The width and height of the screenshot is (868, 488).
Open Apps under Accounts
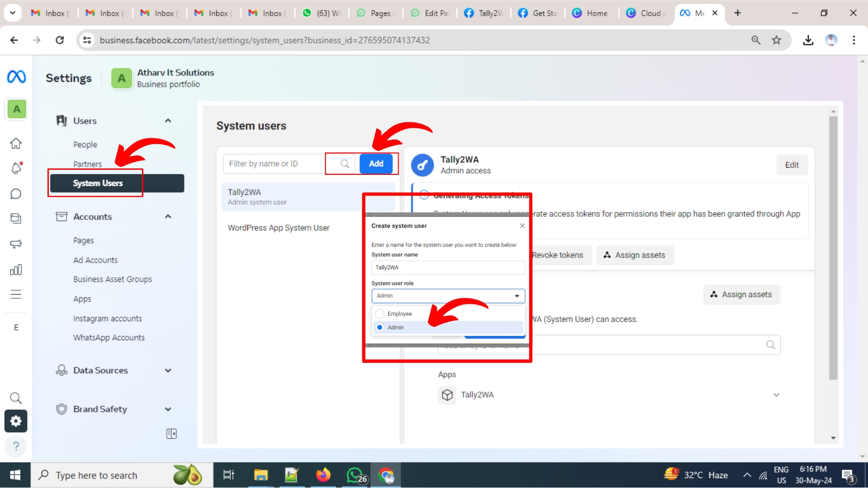click(82, 299)
